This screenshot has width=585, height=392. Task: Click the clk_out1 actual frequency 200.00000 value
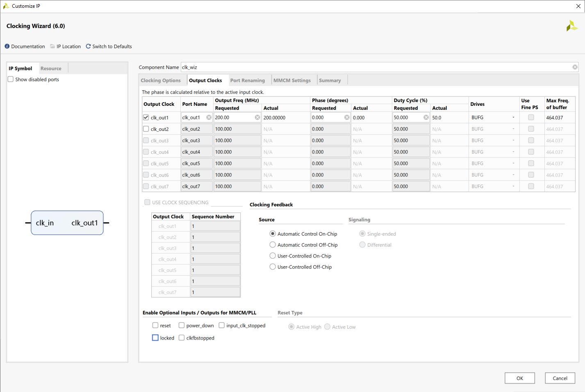tap(274, 118)
